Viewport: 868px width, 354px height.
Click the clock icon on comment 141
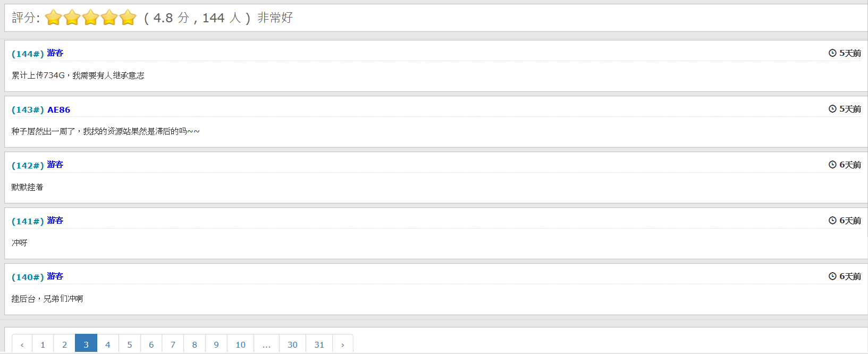tap(832, 221)
